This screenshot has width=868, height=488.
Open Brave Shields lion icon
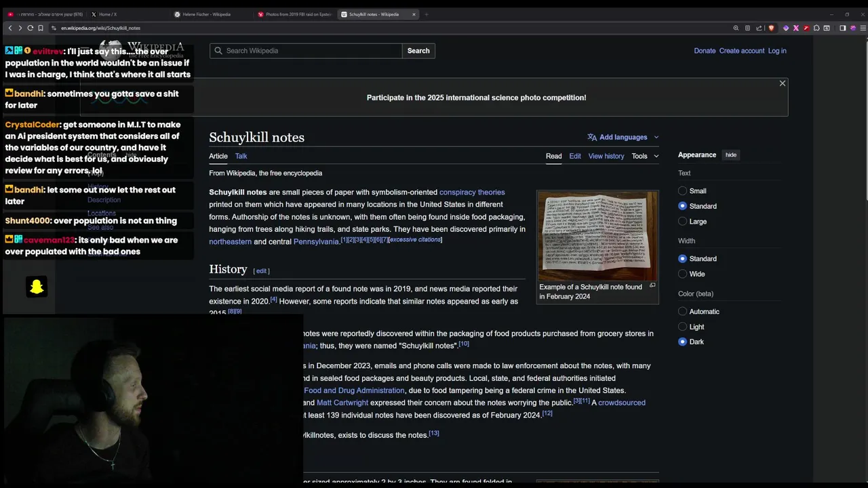coord(771,28)
